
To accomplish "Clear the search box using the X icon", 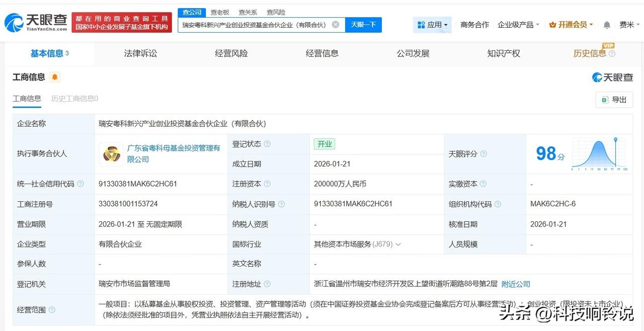I will [335, 24].
